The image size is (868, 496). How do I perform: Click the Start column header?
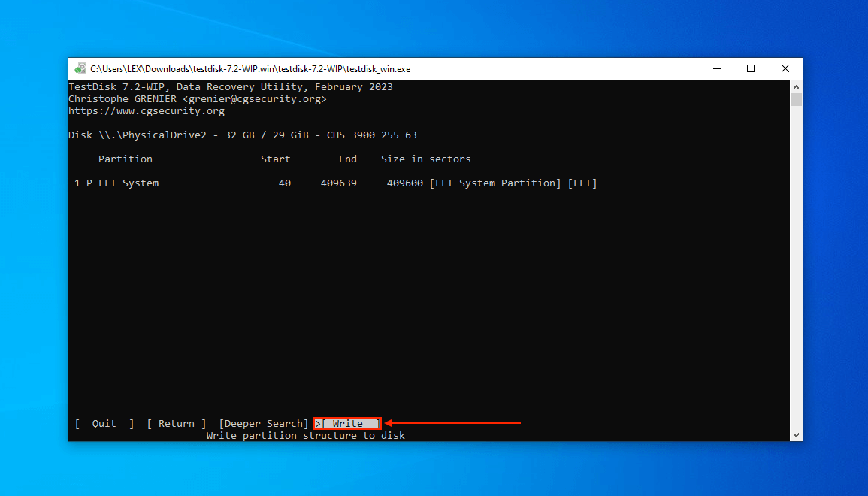click(276, 159)
